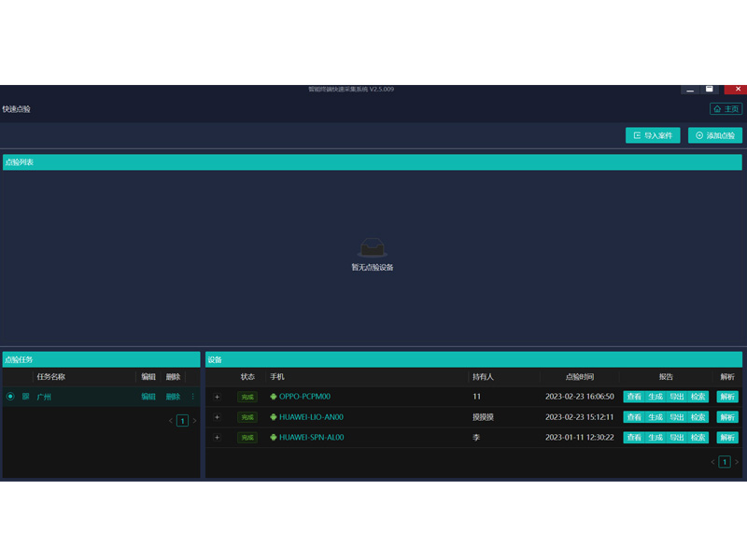The image size is (747, 560).
Task: Click the 添加点验 add inspection button
Action: pos(715,135)
